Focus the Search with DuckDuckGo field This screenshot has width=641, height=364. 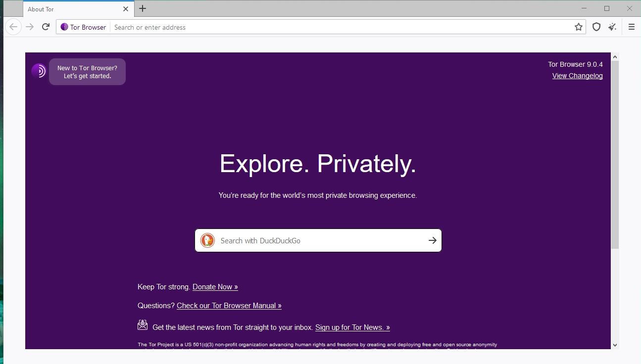tap(318, 240)
